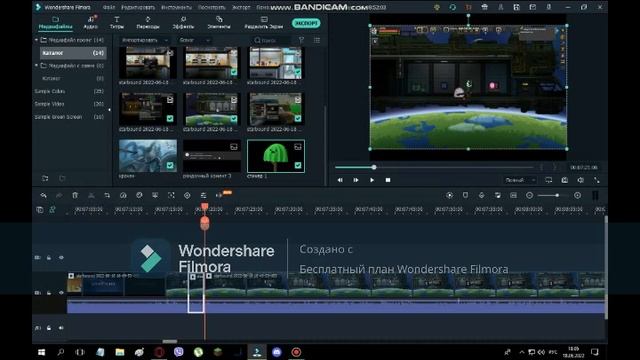This screenshot has width=640, height=360.
Task: Click the zoom out minus icon
Action: click(x=529, y=196)
